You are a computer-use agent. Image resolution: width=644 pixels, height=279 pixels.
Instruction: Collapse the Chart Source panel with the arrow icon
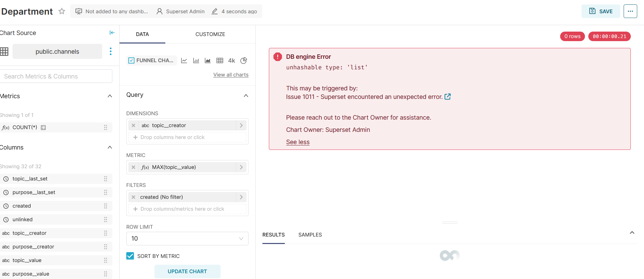tap(112, 32)
